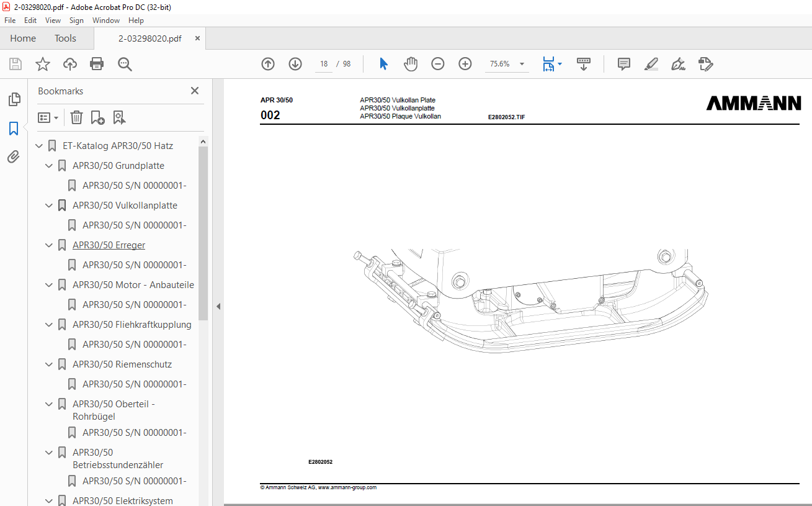Open the Help menu
The height and width of the screenshot is (506, 812).
coord(136,20)
